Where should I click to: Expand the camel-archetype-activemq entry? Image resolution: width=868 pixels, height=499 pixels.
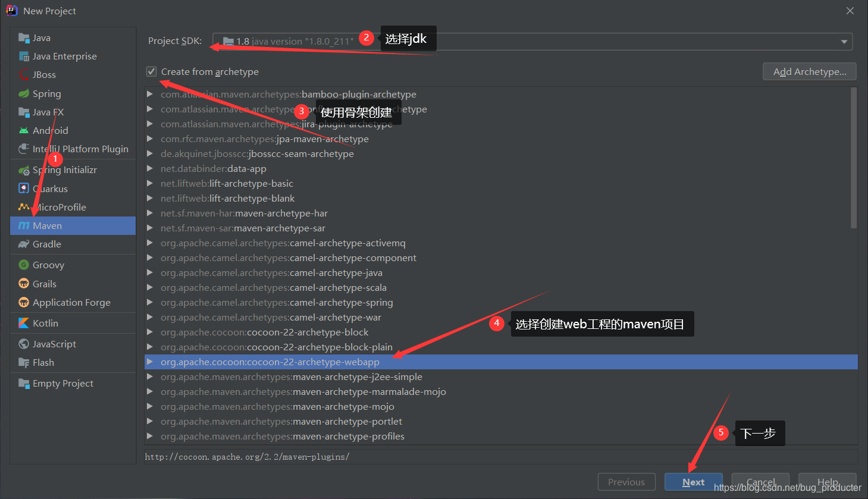point(150,243)
